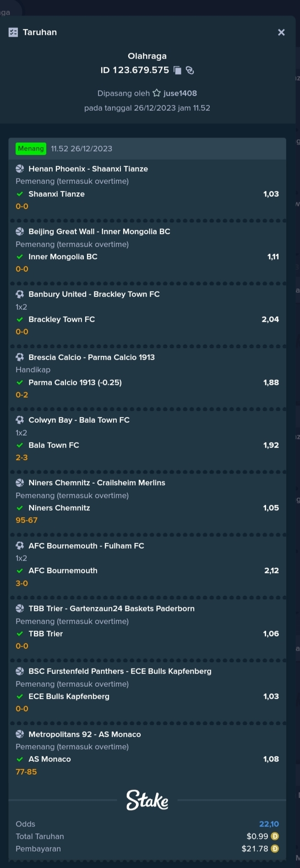Click the green check next to Brackley Town FC
The image size is (300, 868).
click(x=20, y=319)
